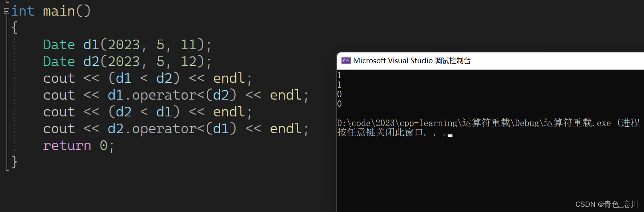
Task: Click the CSDN @青色_忘川 watermark
Action: [x=606, y=204]
